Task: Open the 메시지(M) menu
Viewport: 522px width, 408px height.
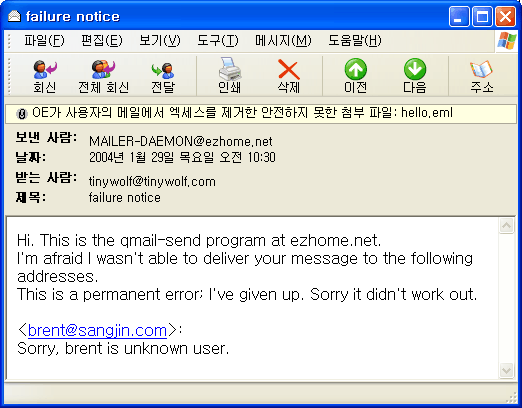Action: [283, 41]
